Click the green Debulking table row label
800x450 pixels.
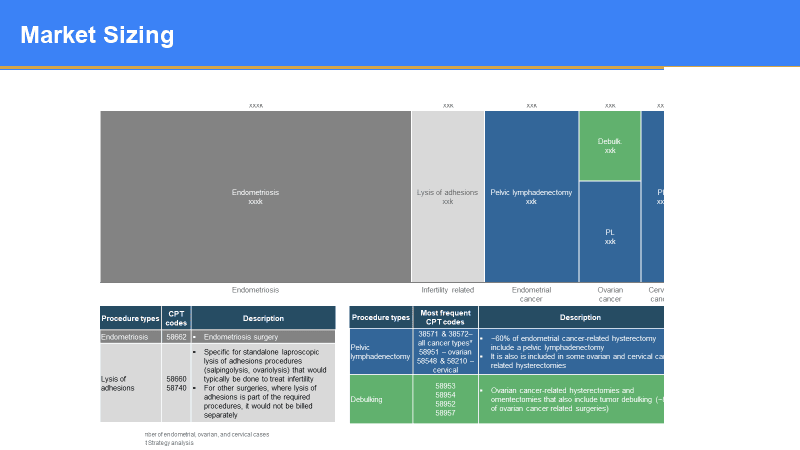click(x=380, y=399)
